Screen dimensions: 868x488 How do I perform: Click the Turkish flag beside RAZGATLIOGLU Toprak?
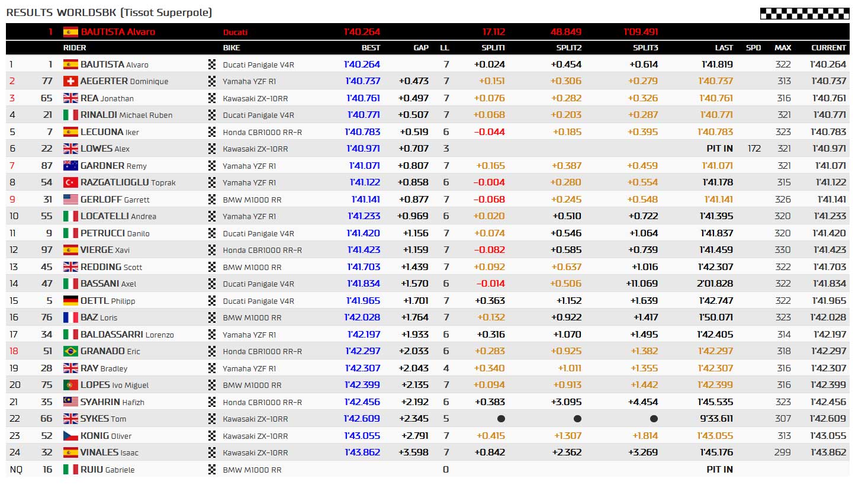pyautogui.click(x=70, y=182)
